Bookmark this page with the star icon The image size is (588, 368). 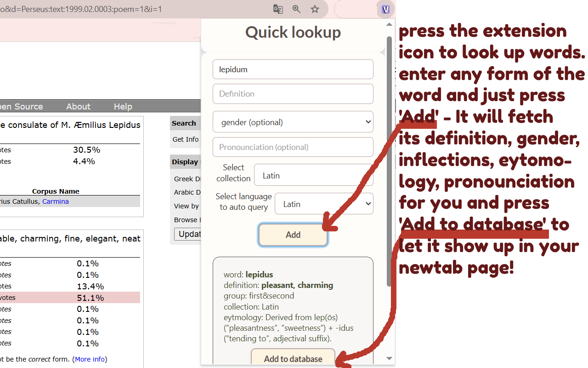315,9
